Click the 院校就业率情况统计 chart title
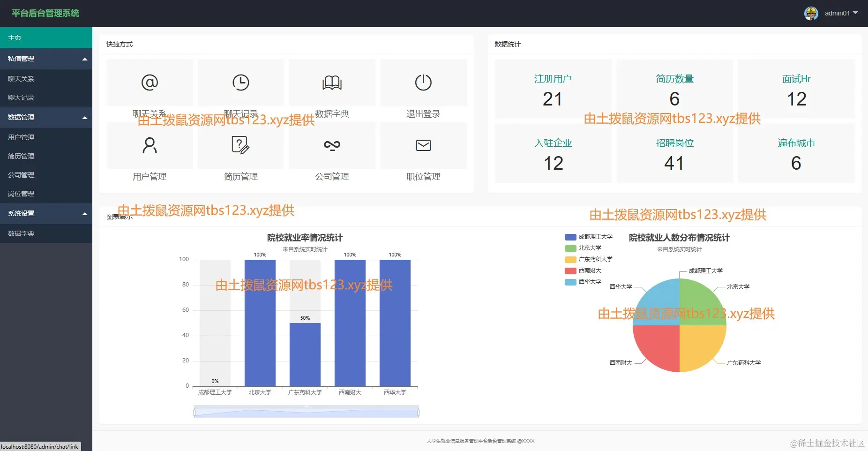Viewport: 868px width, 451px height. 305,238
